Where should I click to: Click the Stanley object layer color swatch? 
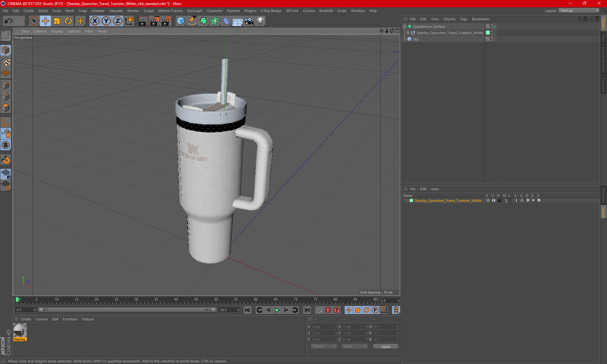[488, 33]
